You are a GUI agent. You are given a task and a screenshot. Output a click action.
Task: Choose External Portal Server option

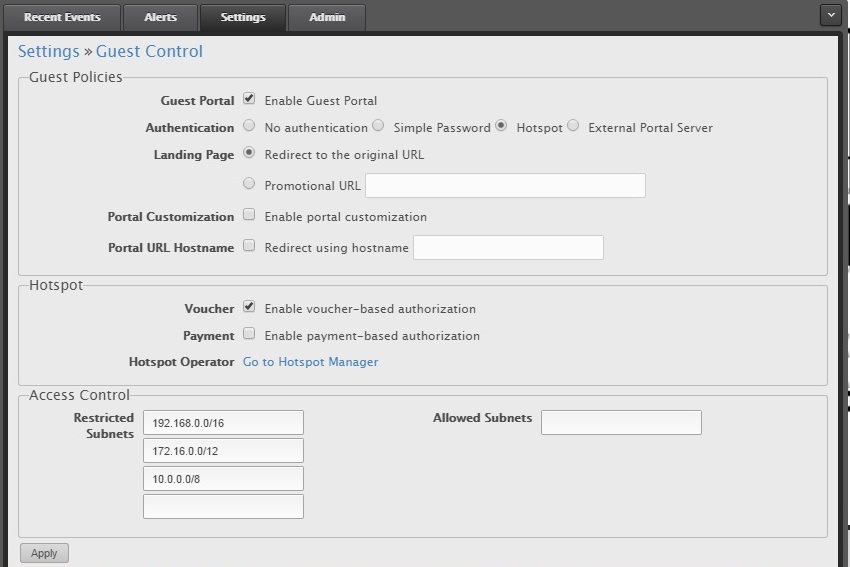point(573,126)
